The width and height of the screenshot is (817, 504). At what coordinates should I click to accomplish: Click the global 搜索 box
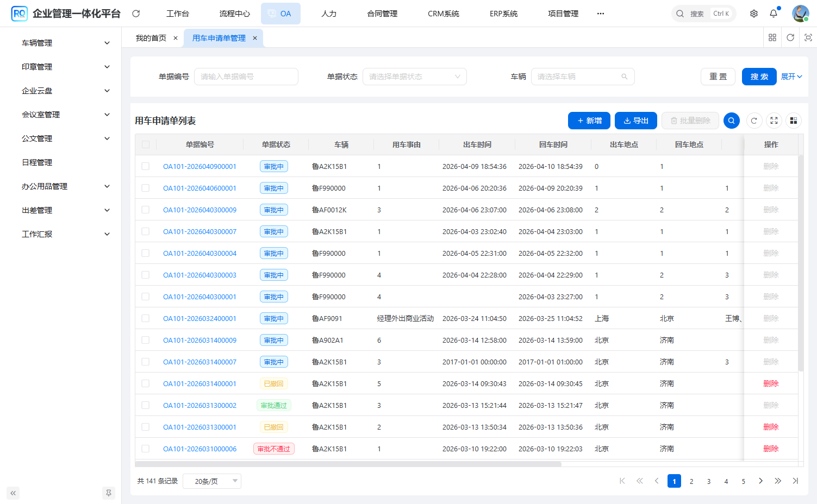click(704, 14)
